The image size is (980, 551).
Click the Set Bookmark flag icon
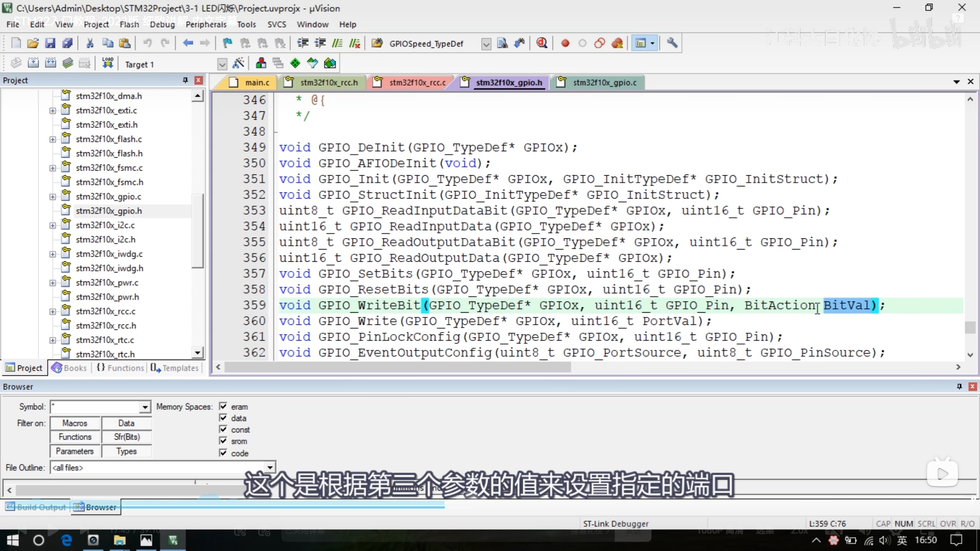[227, 43]
